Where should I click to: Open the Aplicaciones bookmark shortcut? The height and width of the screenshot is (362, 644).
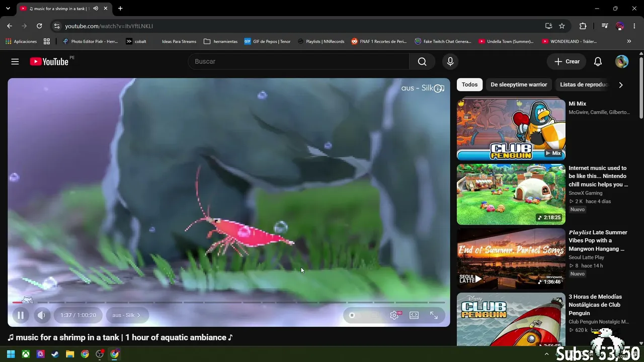coord(21,41)
